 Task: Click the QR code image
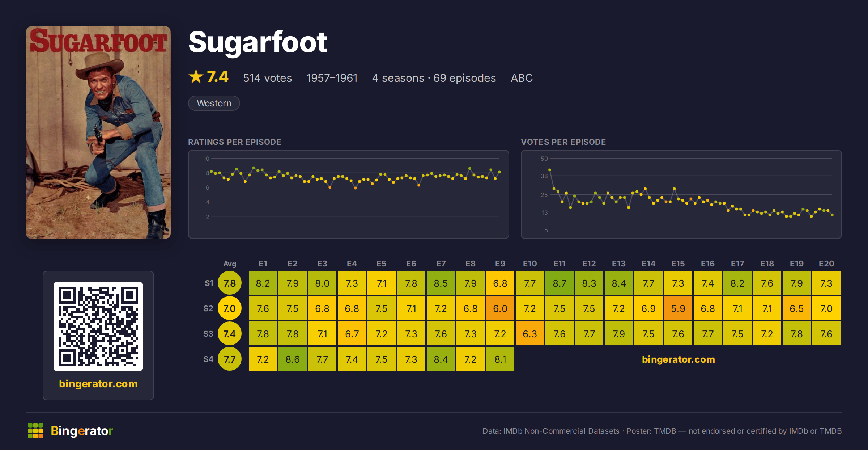click(x=98, y=326)
